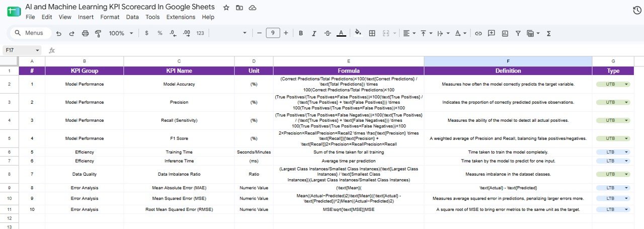Open the fill color picker
The height and width of the screenshot is (229, 644).
point(358,33)
